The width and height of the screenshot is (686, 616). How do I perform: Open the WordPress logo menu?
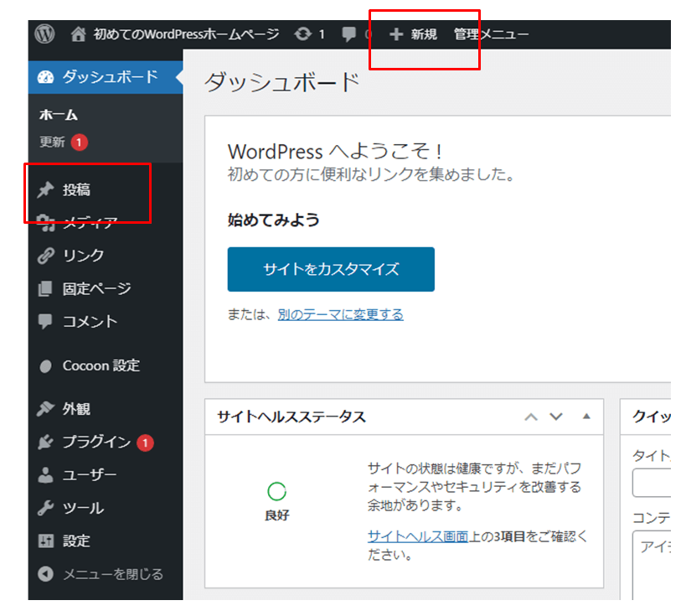44,34
